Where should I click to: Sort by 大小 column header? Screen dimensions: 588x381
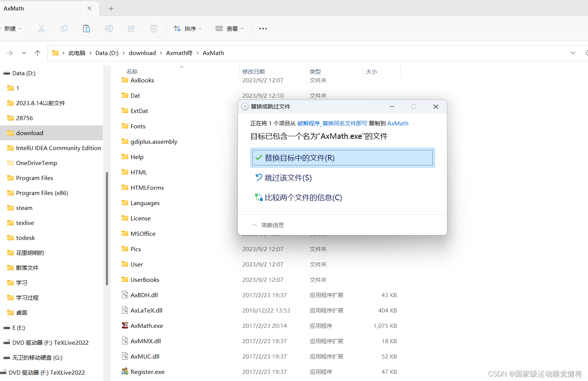click(371, 71)
